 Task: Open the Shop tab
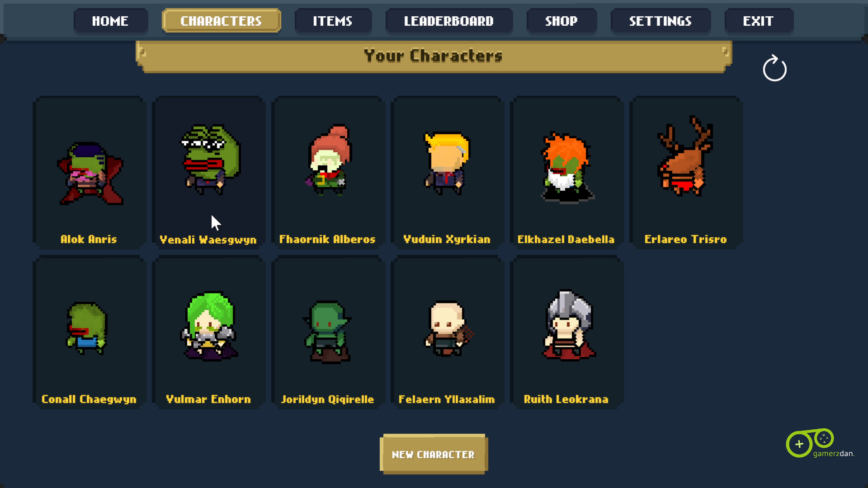[561, 21]
